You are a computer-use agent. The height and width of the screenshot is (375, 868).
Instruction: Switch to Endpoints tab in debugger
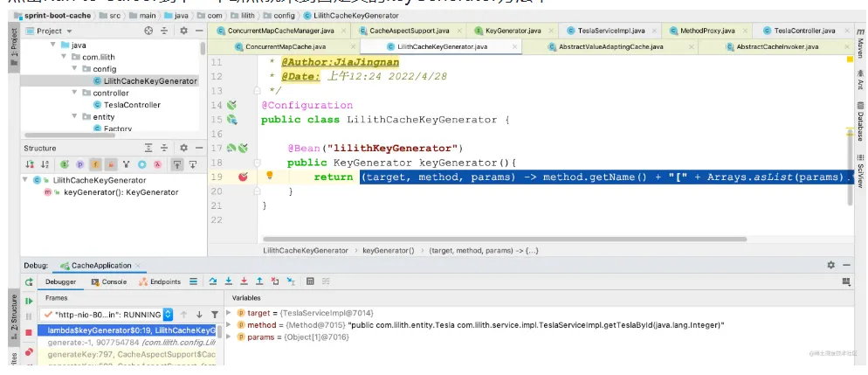(160, 281)
